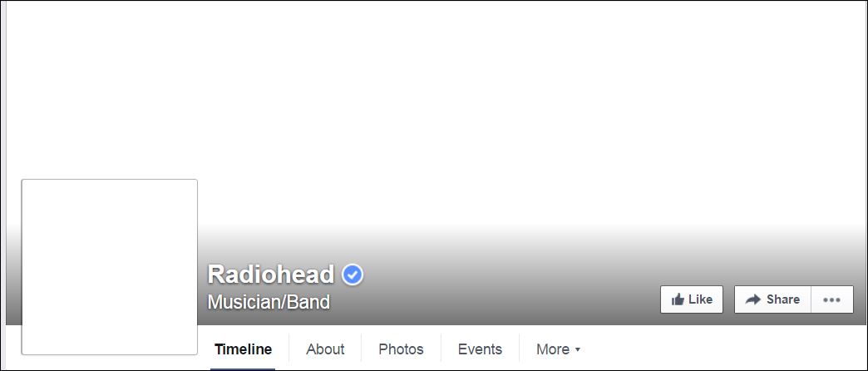Screen dimensions: 868x371
Task: Open Radiohead's profile picture
Action: click(110, 267)
